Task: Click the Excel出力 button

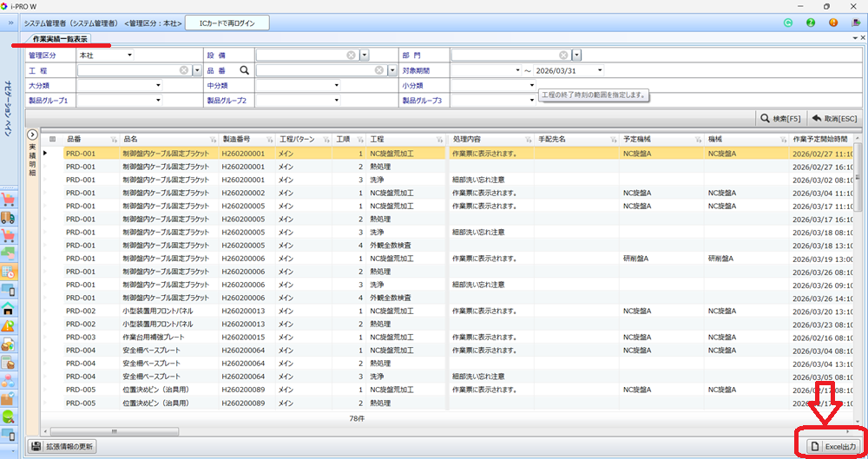Action: point(832,446)
